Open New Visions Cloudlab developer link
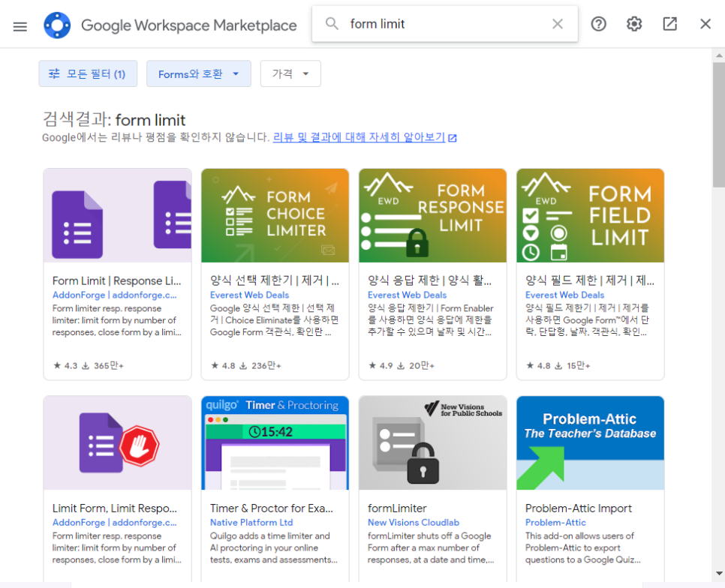Screen dimensions: 725x588 (414, 523)
